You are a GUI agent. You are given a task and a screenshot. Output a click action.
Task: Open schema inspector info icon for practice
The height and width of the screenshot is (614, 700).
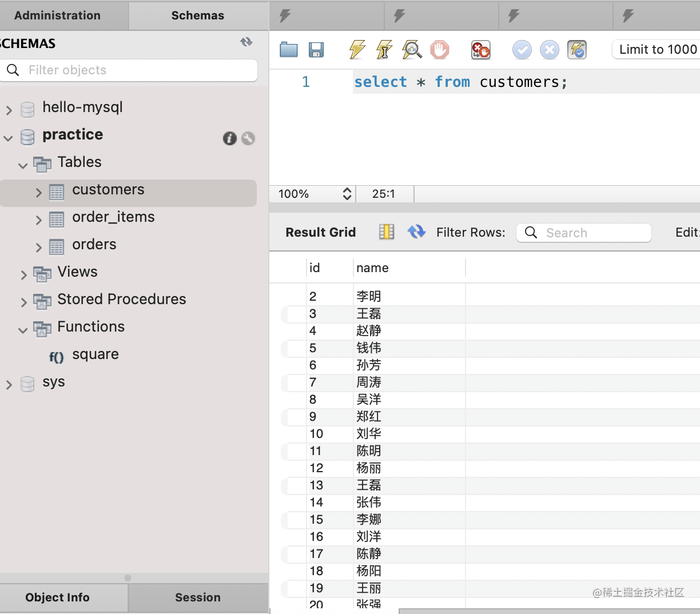[x=229, y=138]
